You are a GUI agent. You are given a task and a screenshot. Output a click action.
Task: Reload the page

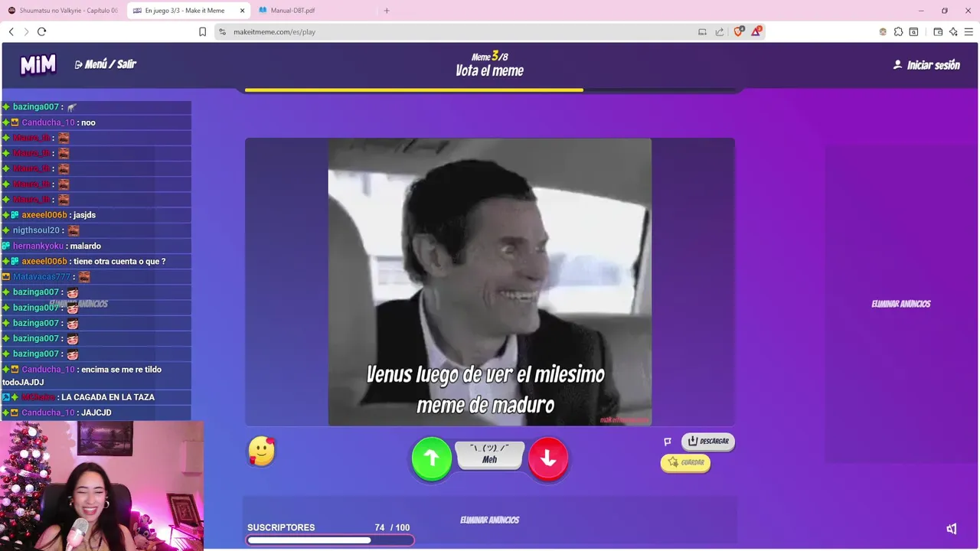coord(41,31)
